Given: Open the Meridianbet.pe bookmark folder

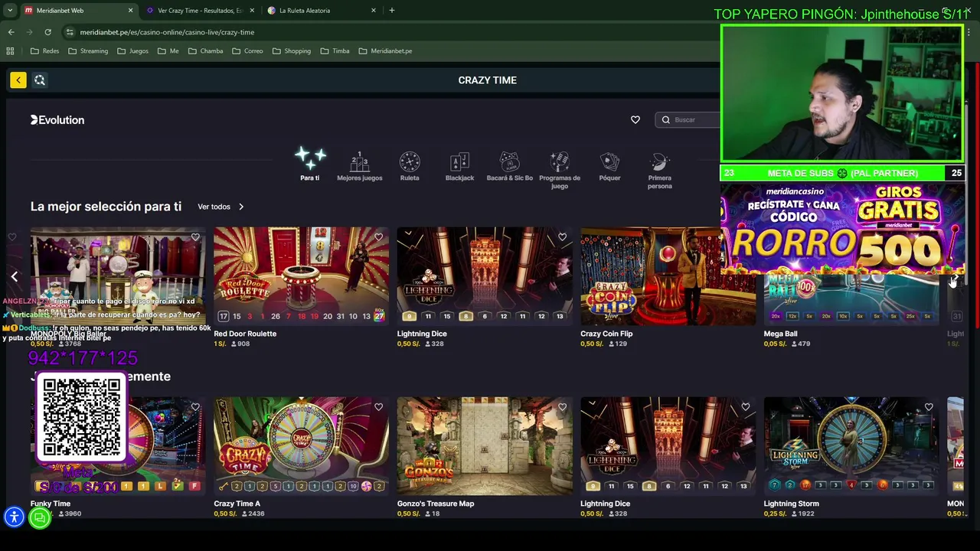Looking at the screenshot, I should coord(385,51).
